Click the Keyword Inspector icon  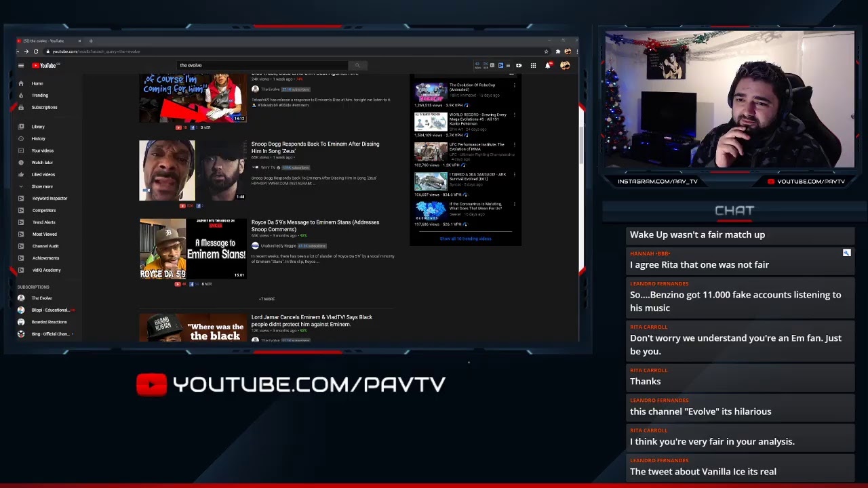pos(21,199)
